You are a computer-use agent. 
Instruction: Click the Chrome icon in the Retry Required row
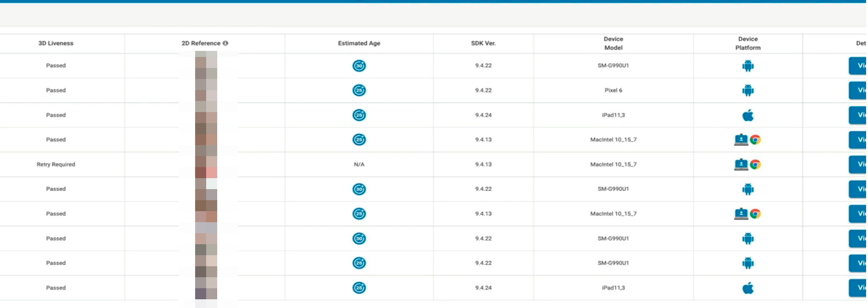[x=755, y=164]
